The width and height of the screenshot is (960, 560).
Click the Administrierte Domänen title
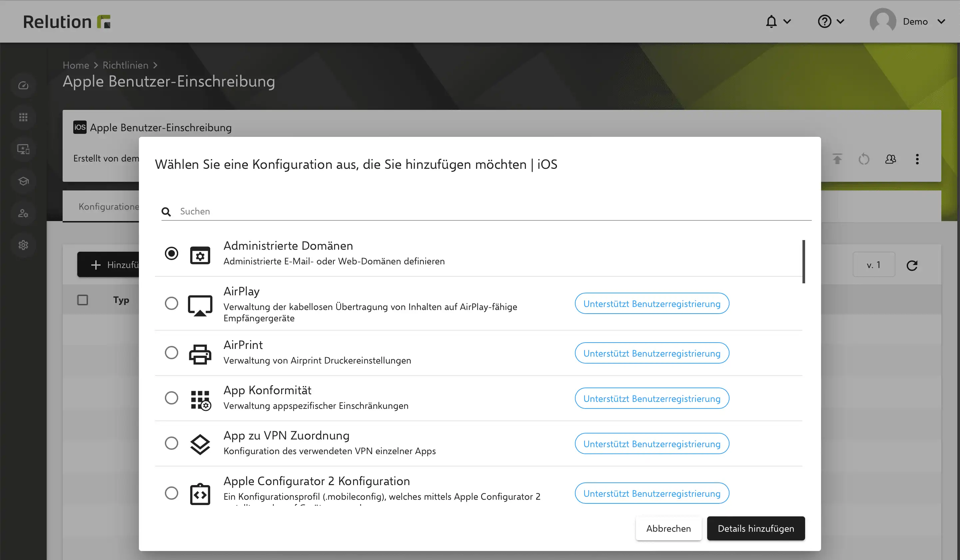coord(288,246)
